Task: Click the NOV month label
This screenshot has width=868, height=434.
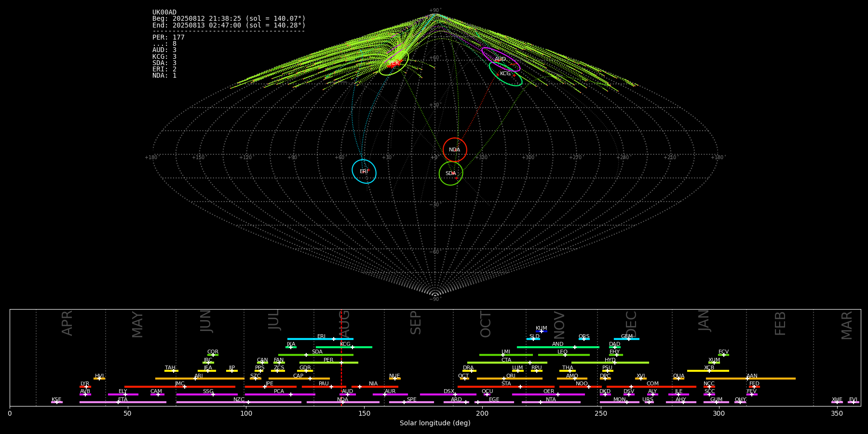Action: pyautogui.click(x=559, y=325)
